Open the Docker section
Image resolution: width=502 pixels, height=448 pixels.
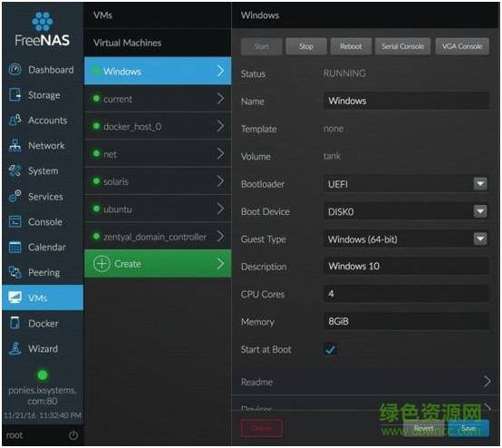coord(43,323)
